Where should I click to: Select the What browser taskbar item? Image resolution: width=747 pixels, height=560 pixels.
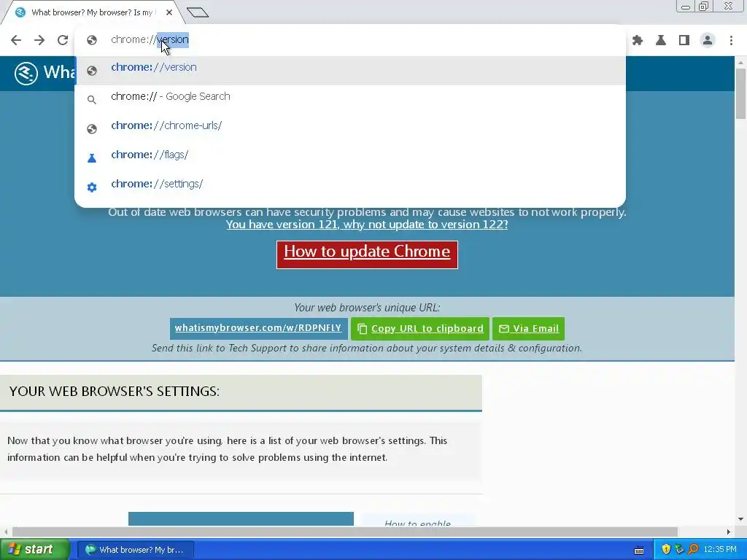pyautogui.click(x=135, y=550)
